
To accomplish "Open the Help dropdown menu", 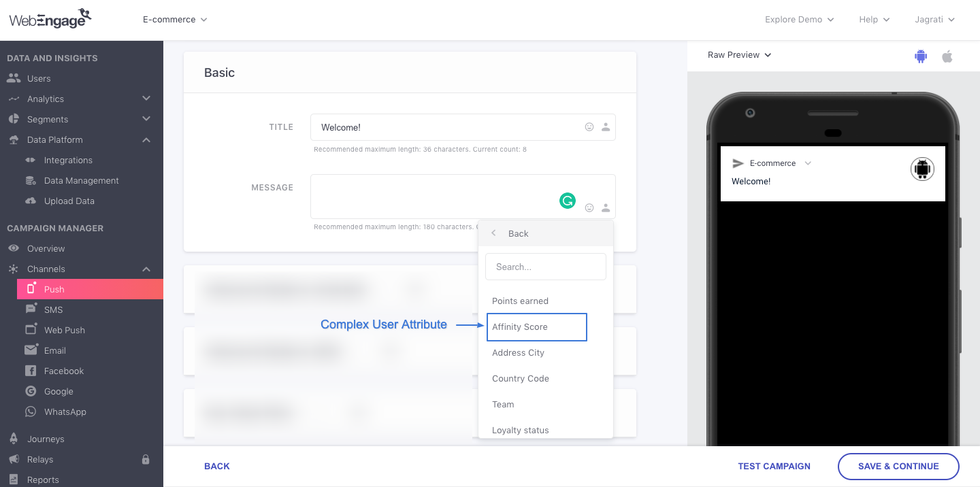I will [875, 20].
